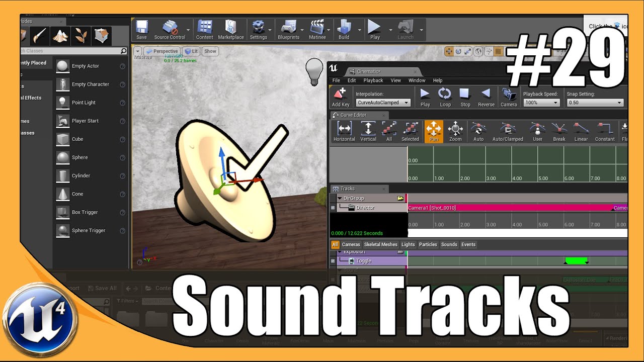Open the Interpolation CurveAutoClamped dropdown
The image size is (644, 362).
point(383,103)
